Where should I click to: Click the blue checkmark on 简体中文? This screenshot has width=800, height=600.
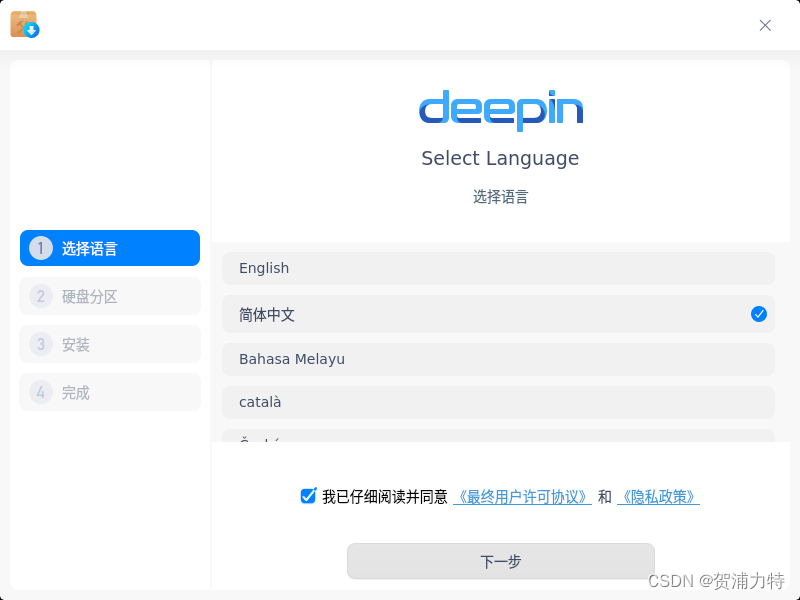pyautogui.click(x=759, y=314)
